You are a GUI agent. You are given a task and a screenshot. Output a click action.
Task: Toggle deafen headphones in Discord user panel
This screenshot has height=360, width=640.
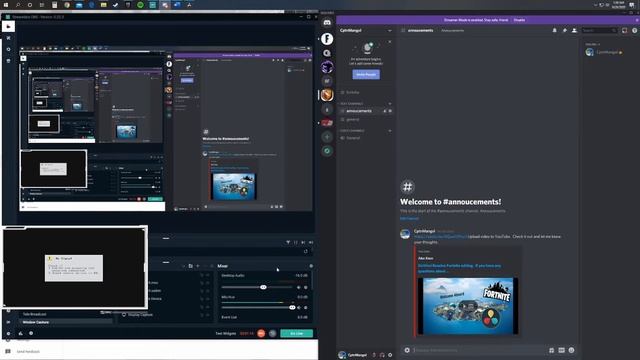tap(382, 355)
